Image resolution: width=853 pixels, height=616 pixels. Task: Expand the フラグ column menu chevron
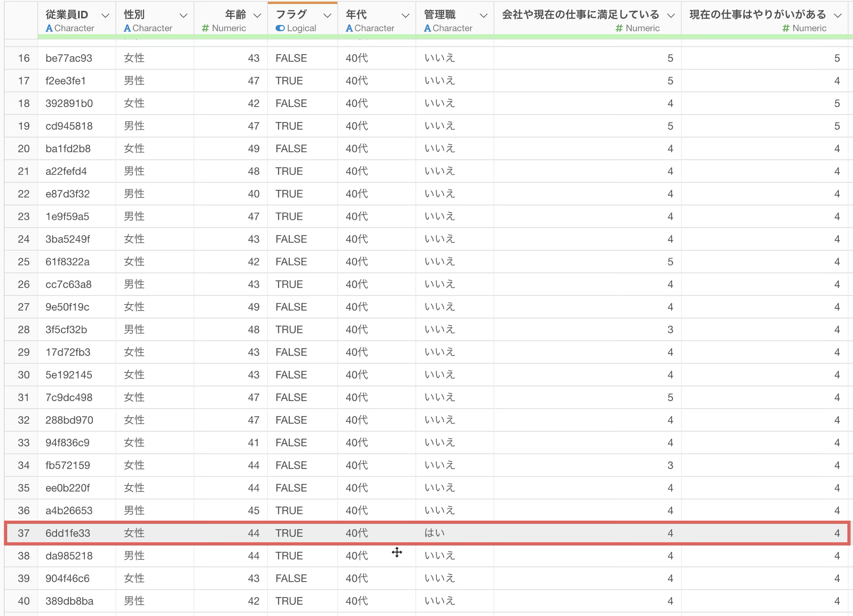327,16
